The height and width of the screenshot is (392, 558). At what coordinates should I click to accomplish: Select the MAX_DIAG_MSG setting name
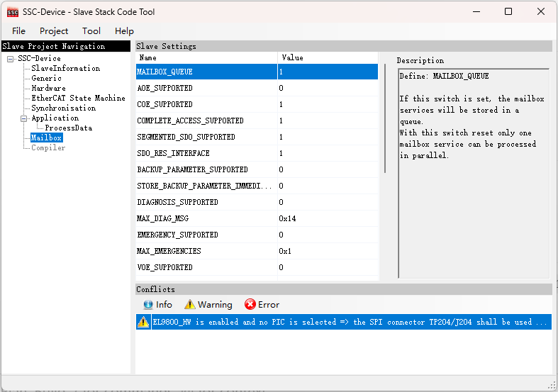(162, 218)
